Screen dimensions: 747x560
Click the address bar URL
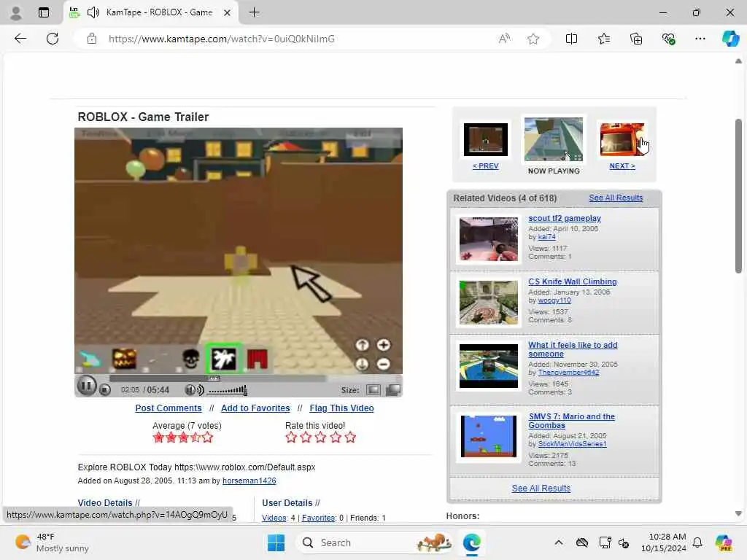coord(222,39)
